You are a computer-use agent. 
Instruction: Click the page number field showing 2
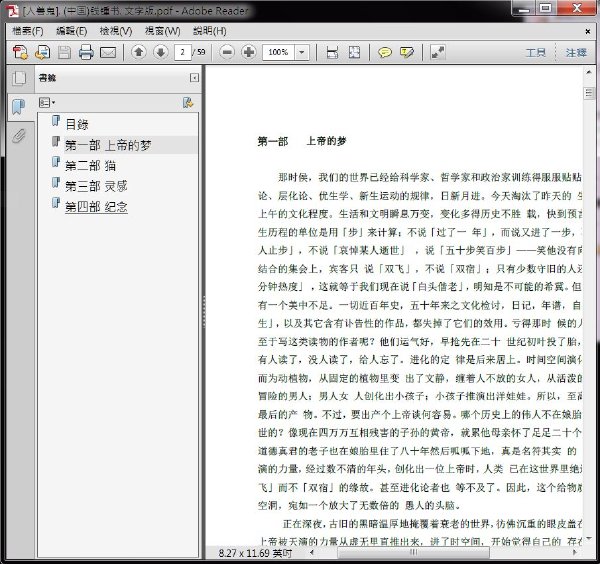click(x=183, y=52)
